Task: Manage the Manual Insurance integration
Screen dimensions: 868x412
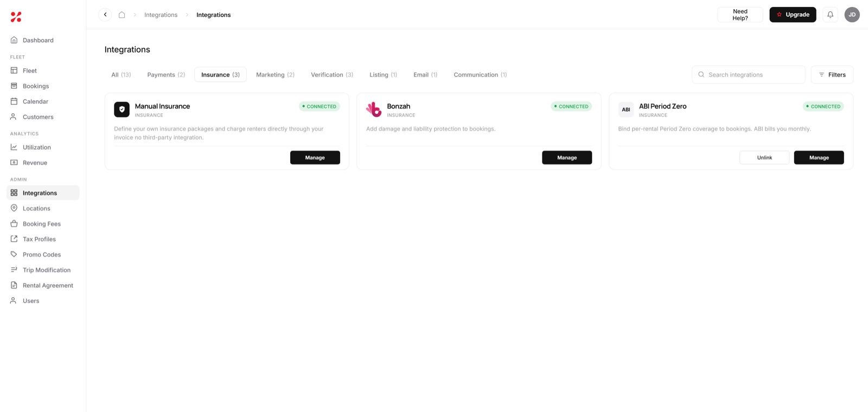Action: click(315, 158)
